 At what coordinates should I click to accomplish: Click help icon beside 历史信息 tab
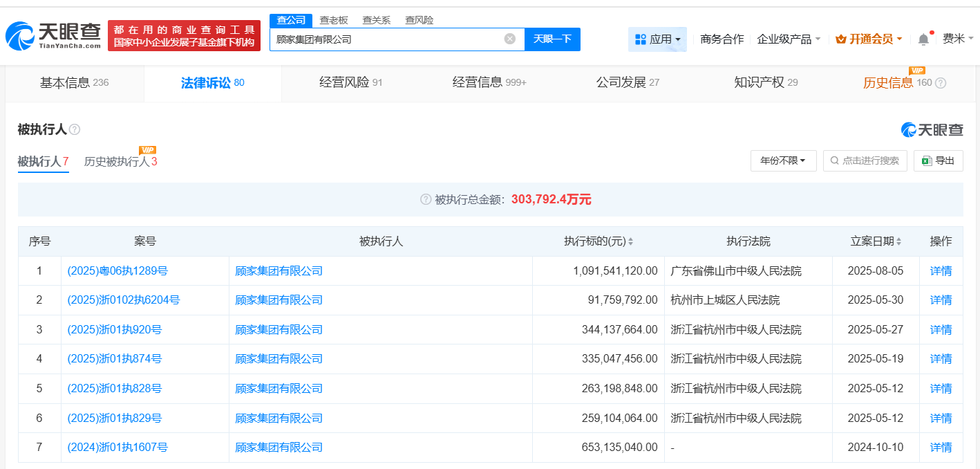(x=941, y=83)
